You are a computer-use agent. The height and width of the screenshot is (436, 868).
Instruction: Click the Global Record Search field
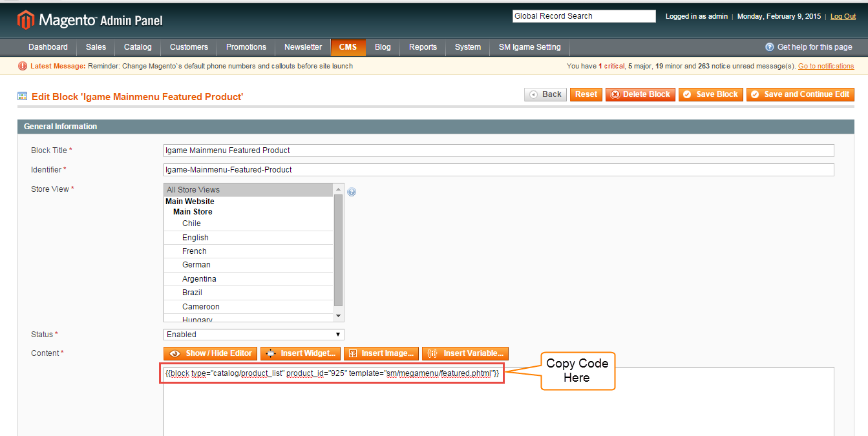pos(584,16)
